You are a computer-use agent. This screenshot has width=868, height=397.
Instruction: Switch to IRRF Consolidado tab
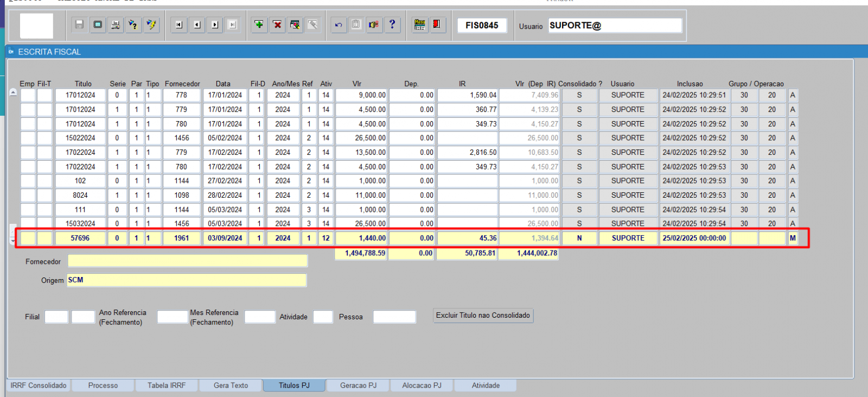point(39,386)
